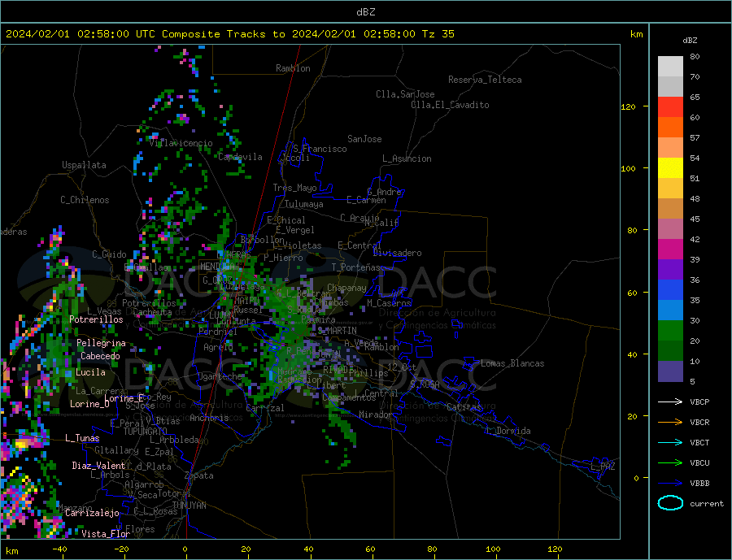Click the Villavicencio map label
Viewport: 732px width, 560px height.
(x=181, y=143)
